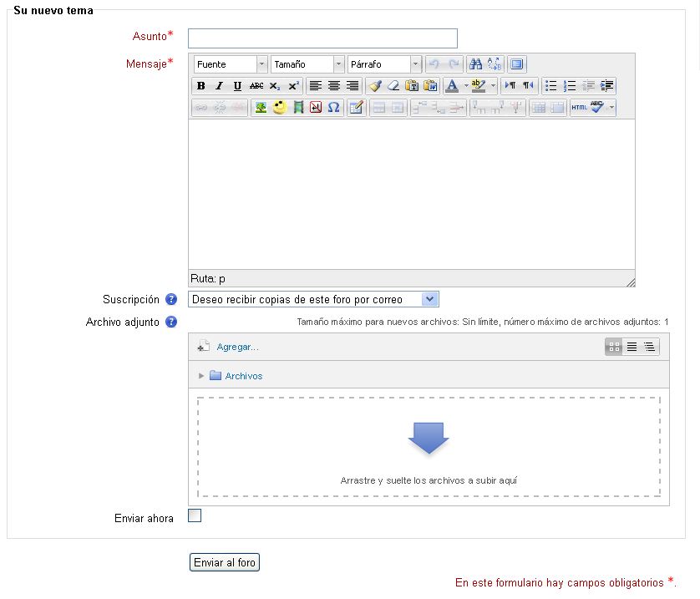Screen dimensions: 700x599
Task: Click into the Asunto text field
Action: pos(322,38)
